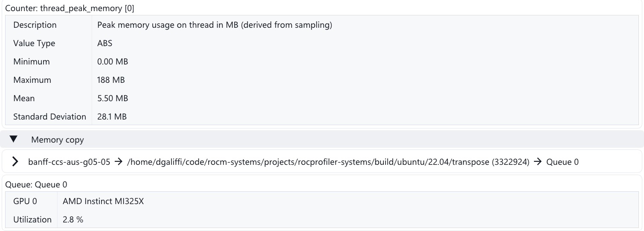The width and height of the screenshot is (644, 231).
Task: Click the Minimum value 0.00 MB
Action: (x=113, y=61)
